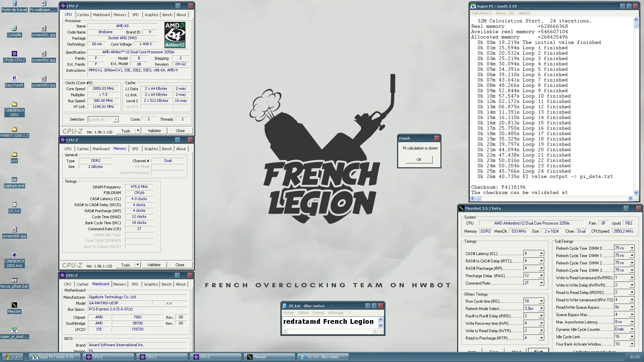Launch CPUID CPU-Z desktop shortcut
This screenshot has width=644, height=362.
pyautogui.click(x=14, y=56)
